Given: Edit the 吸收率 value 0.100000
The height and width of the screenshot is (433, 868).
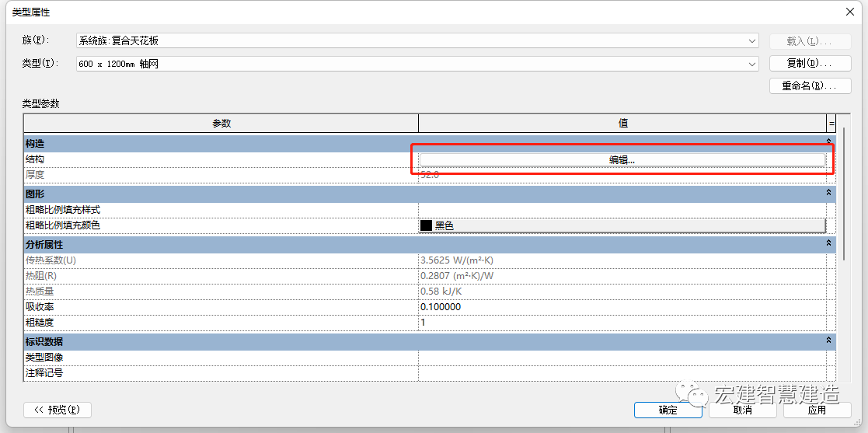Looking at the screenshot, I should click(x=622, y=307).
